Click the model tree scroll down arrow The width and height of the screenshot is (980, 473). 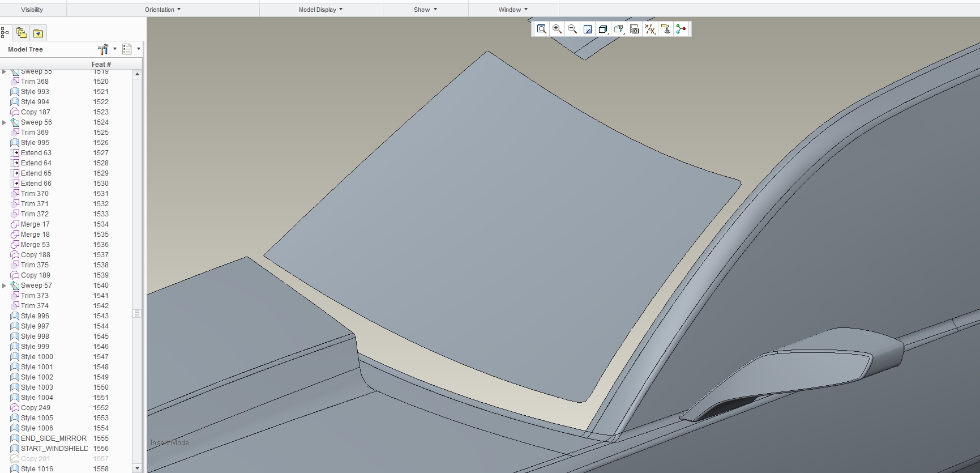(137, 468)
